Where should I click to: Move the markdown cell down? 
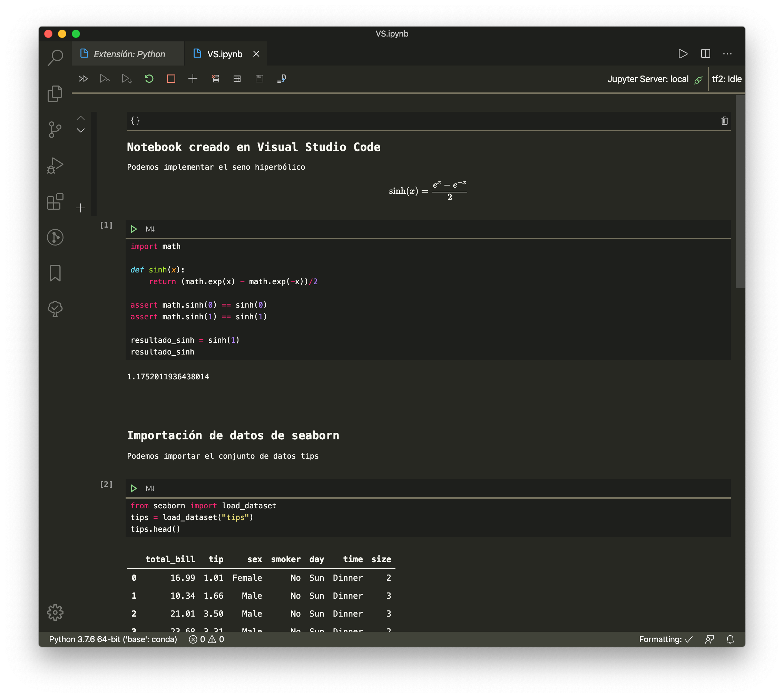pos(81,130)
